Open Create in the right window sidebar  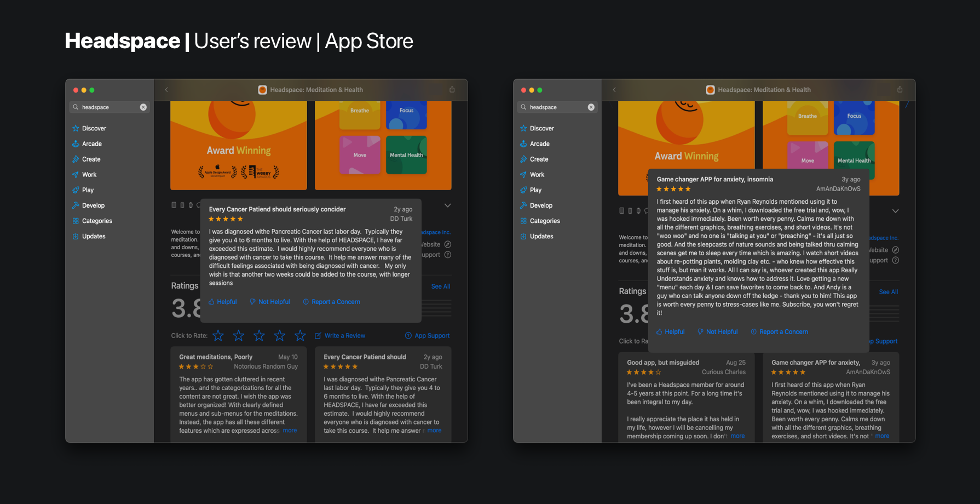534,159
